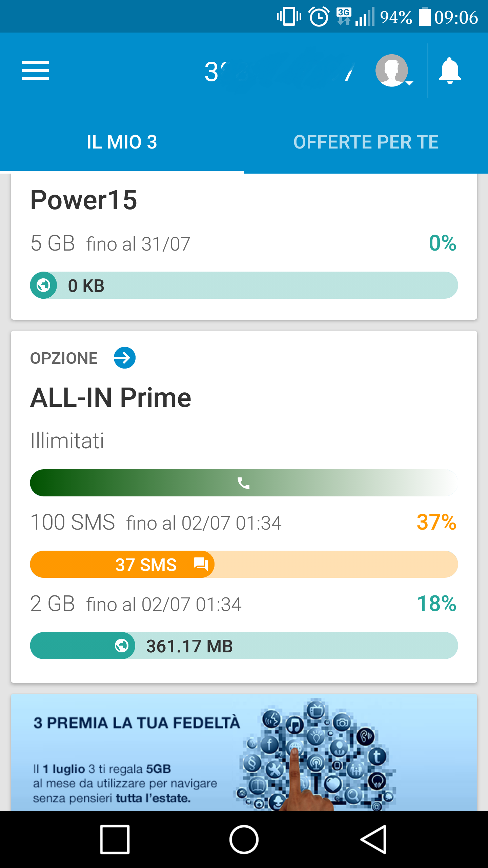Tap the SMS chat bubble icon
488x868 pixels.
click(201, 564)
